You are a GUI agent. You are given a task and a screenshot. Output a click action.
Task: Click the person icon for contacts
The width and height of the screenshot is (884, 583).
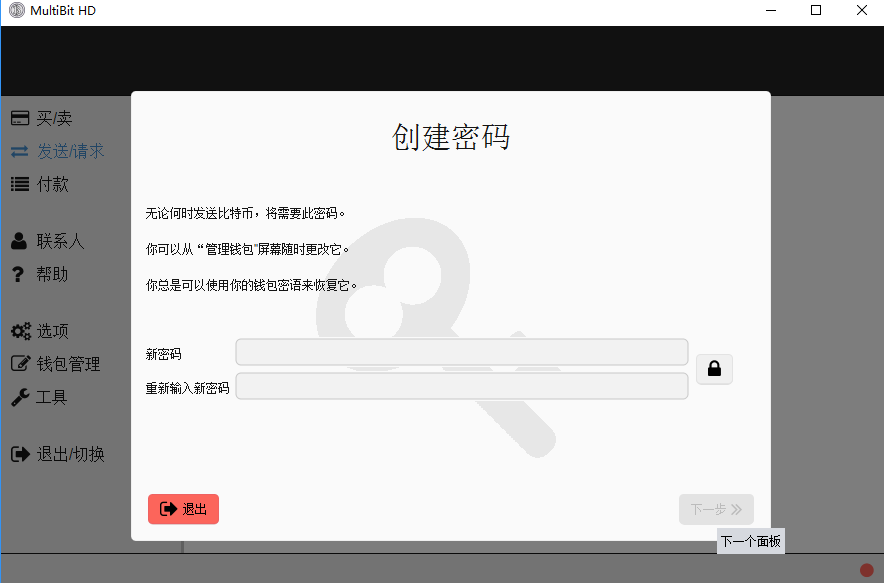pos(19,241)
